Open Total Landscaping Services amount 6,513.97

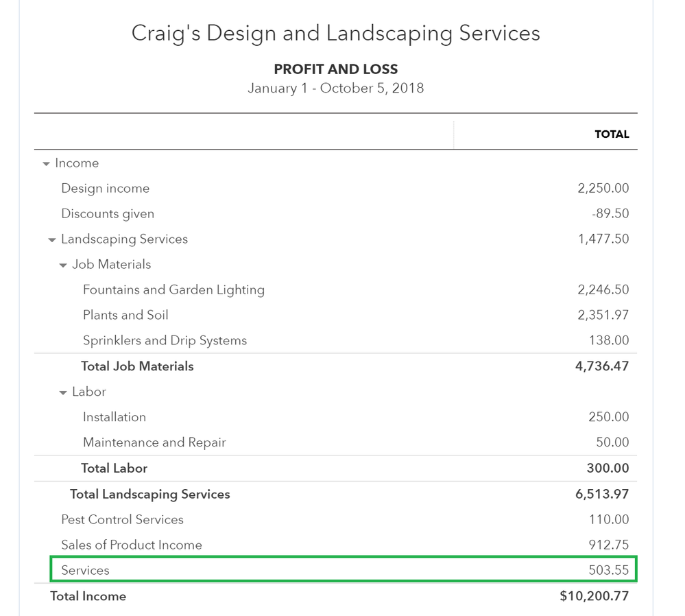[x=602, y=495]
